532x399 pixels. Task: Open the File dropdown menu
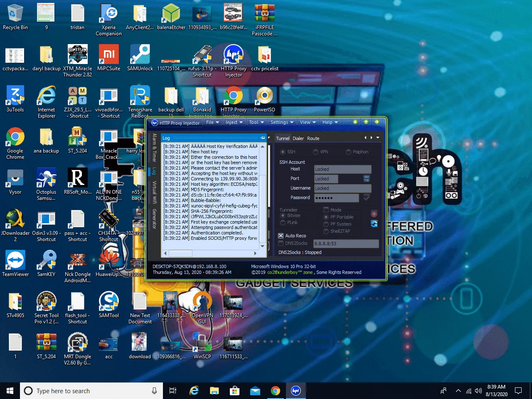212,122
